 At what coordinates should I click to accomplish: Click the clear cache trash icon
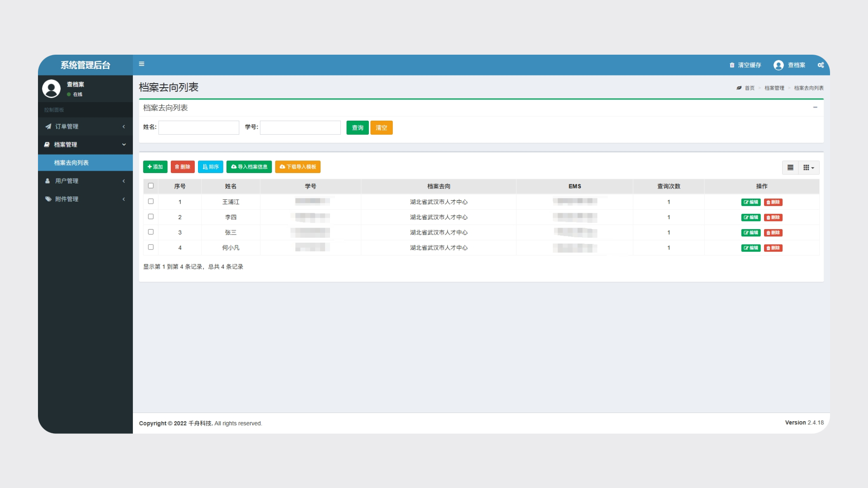[x=732, y=65]
